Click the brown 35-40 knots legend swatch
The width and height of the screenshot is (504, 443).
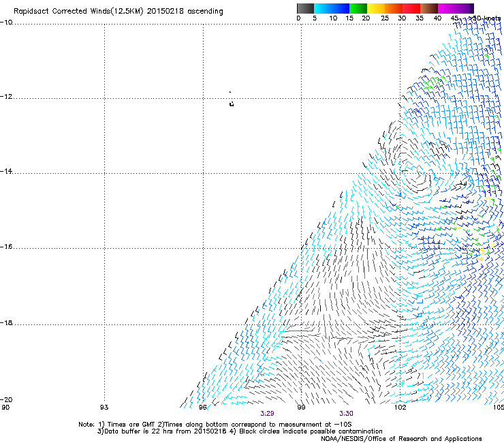429,8
